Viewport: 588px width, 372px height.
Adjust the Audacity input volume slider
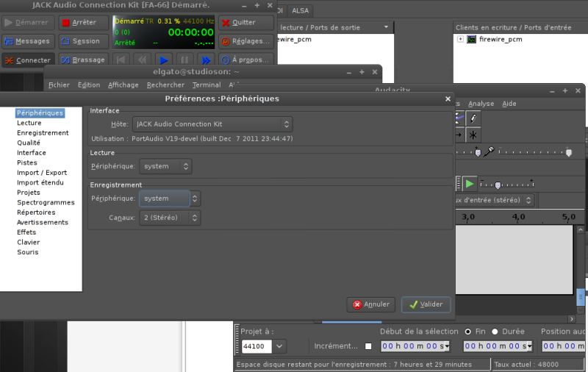[x=568, y=152]
